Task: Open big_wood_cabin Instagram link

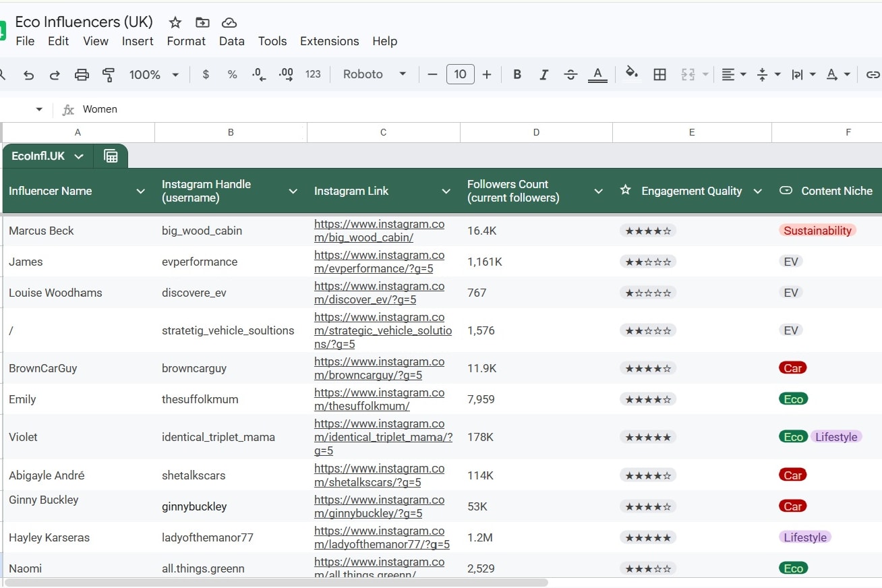Action: pyautogui.click(x=379, y=231)
